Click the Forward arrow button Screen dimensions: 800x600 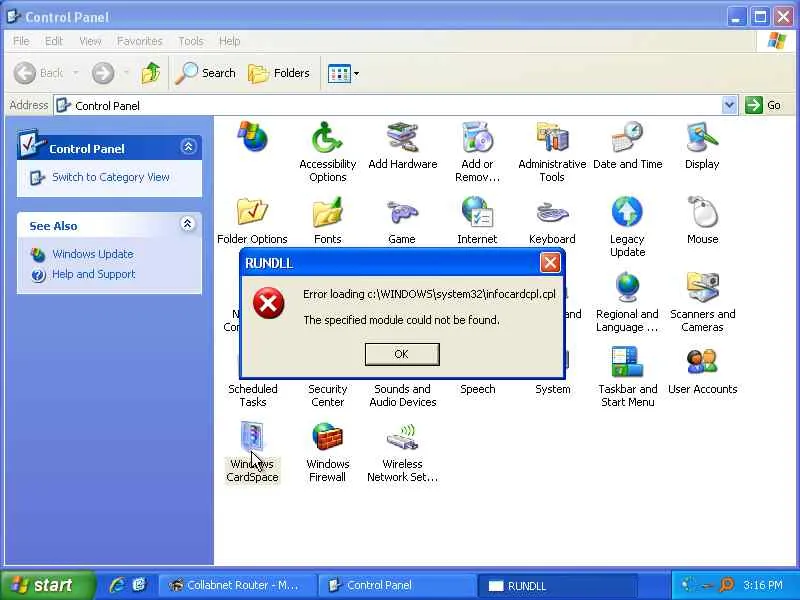(x=103, y=73)
